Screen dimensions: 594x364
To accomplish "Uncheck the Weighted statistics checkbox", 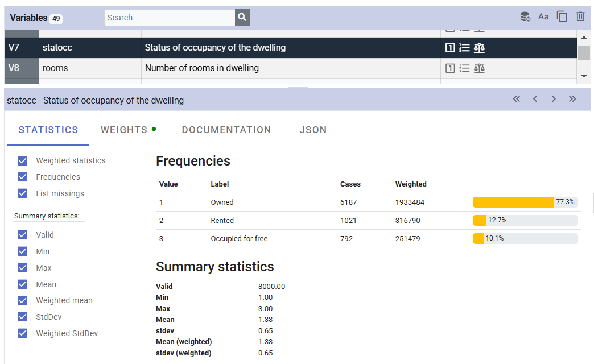I will [x=23, y=160].
